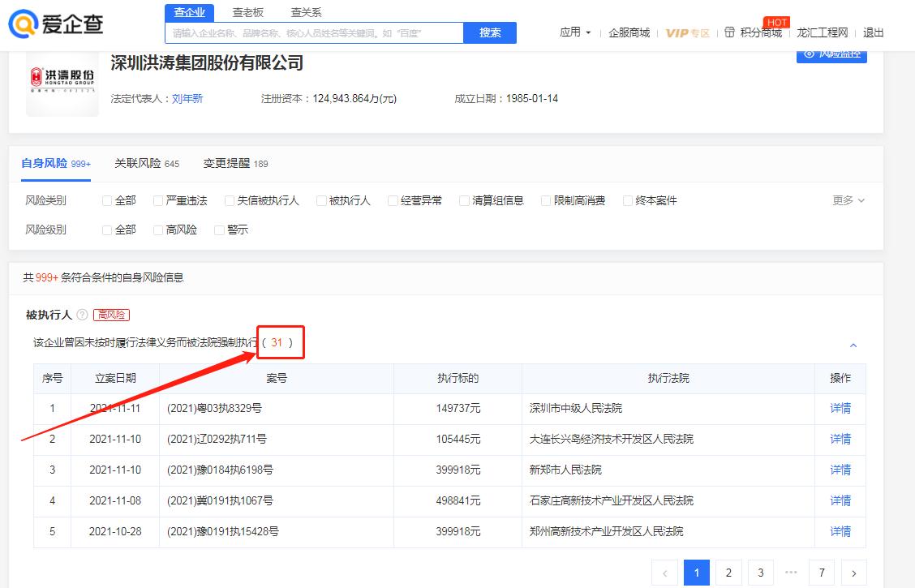Click the search magnifier on 搜索 button
This screenshot has height=588, width=915.
pos(491,32)
